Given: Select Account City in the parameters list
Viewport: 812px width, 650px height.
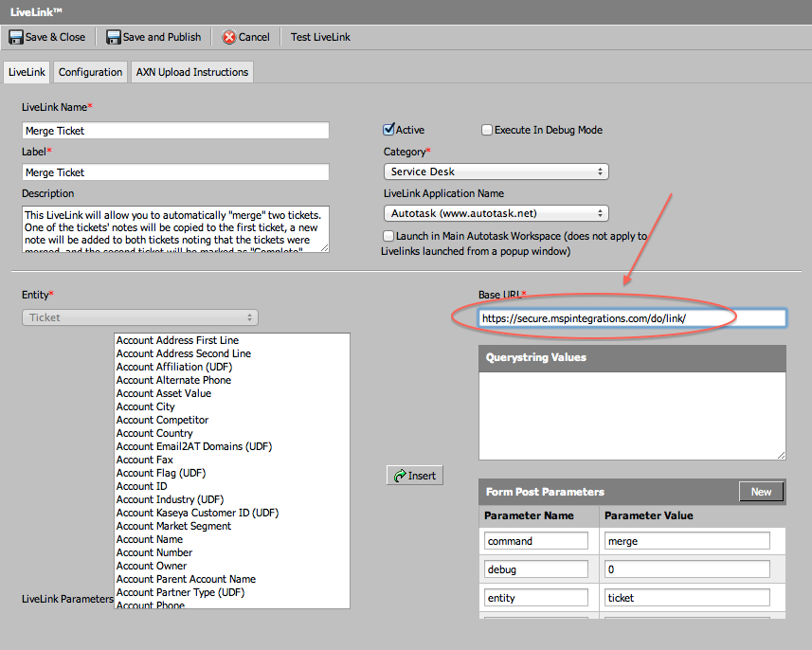Looking at the screenshot, I should tap(146, 406).
